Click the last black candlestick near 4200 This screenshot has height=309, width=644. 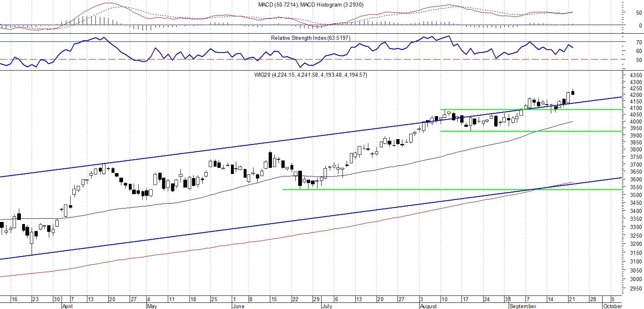[573, 92]
